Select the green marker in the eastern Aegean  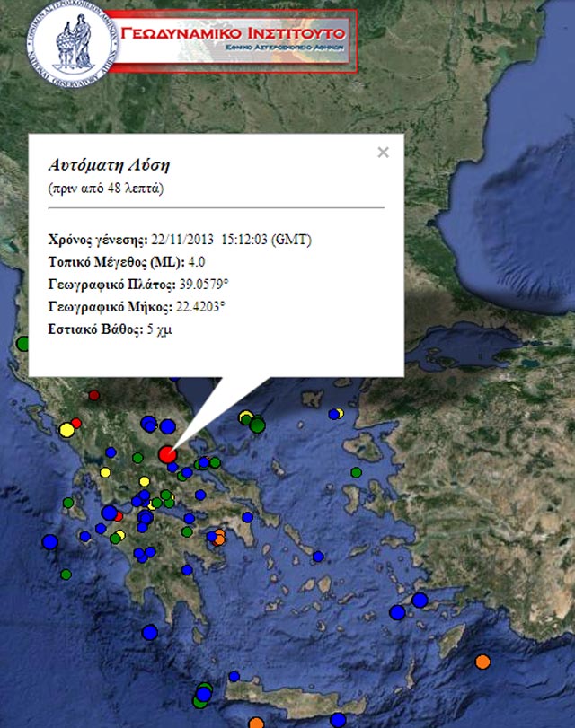[x=357, y=472]
